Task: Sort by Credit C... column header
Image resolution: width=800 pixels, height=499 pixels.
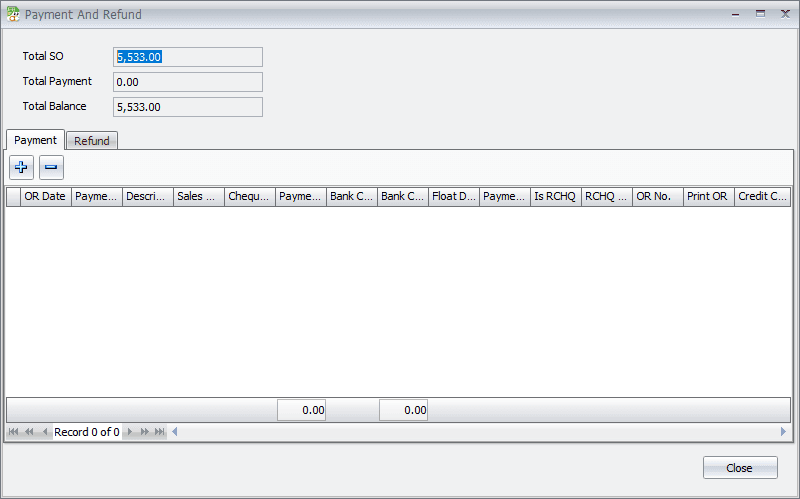Action: [x=763, y=196]
